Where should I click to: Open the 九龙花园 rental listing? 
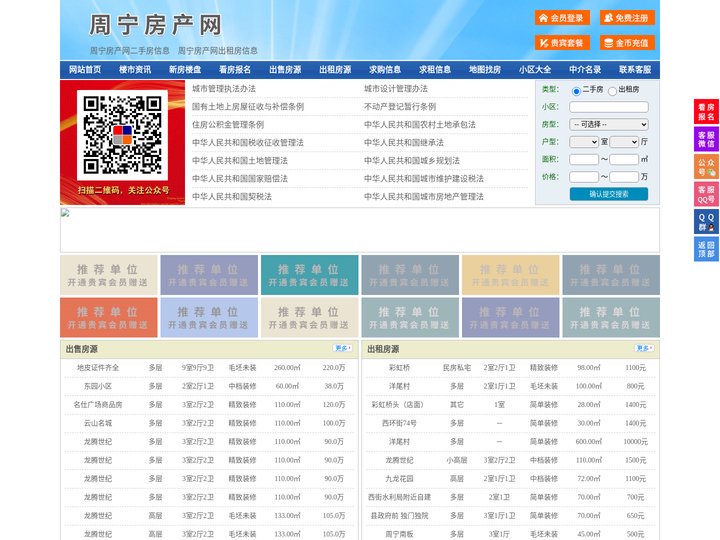point(399,478)
